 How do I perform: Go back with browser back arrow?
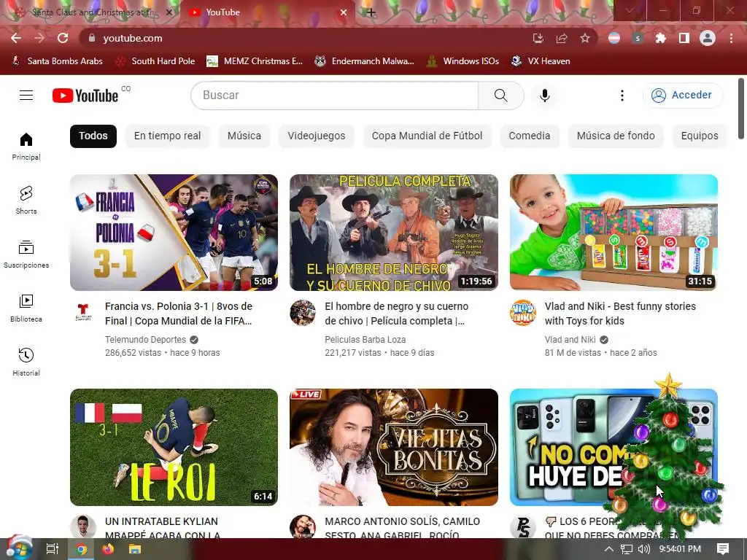16,38
